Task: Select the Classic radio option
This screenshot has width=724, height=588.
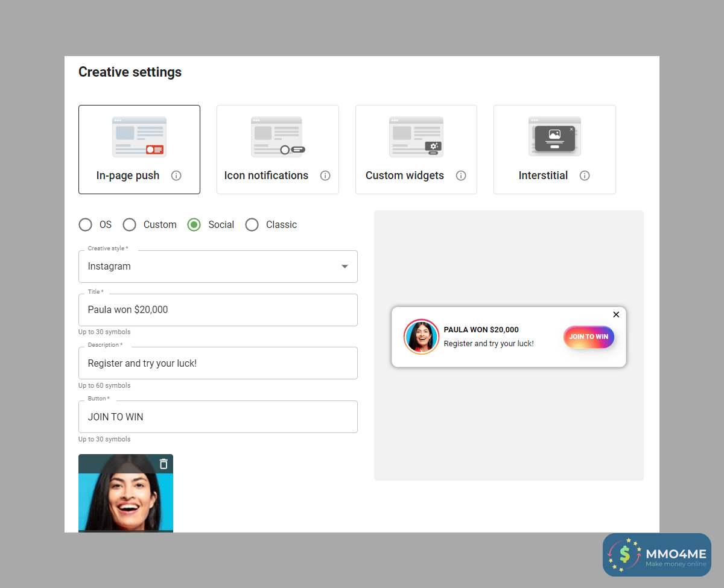Action: click(252, 225)
